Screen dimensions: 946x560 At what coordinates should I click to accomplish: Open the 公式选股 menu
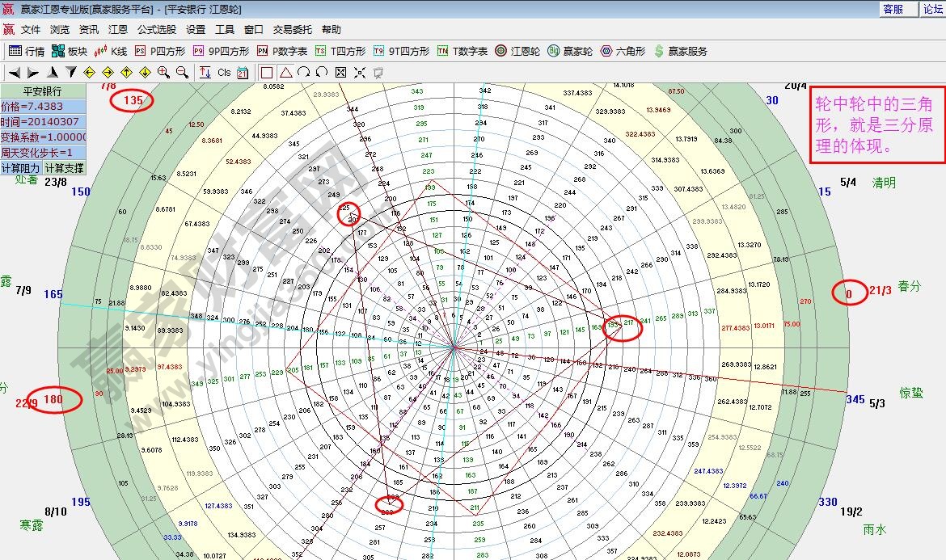coord(156,29)
